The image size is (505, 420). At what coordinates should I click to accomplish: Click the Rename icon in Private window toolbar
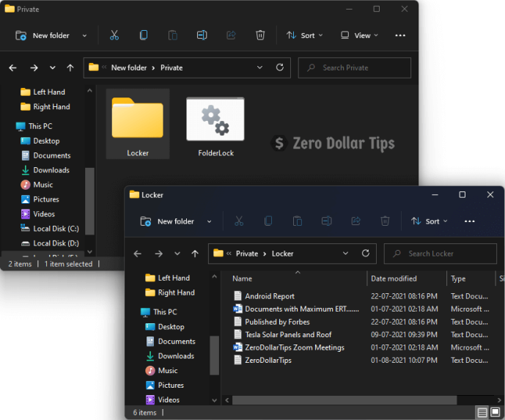pos(202,35)
